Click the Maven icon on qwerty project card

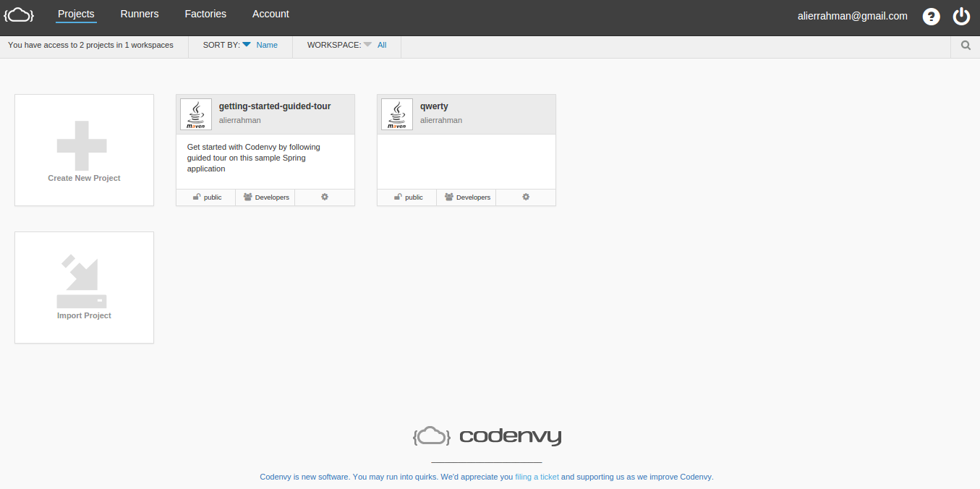coord(396,114)
